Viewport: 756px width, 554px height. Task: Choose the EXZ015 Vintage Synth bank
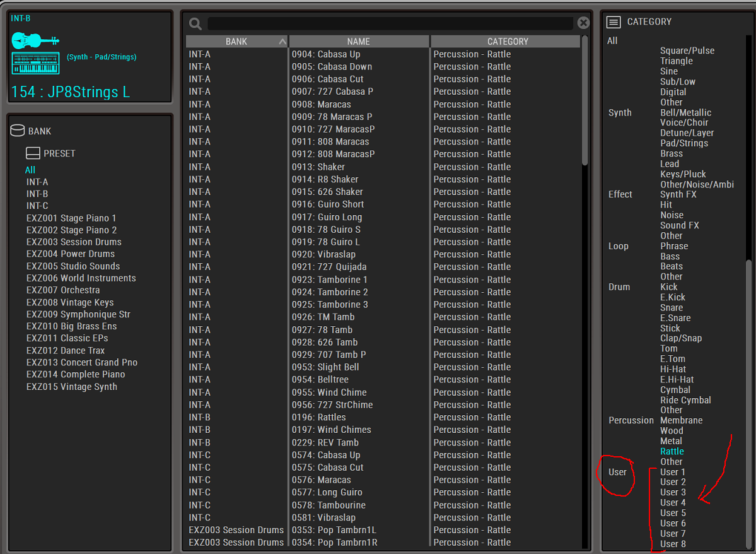[x=72, y=387]
